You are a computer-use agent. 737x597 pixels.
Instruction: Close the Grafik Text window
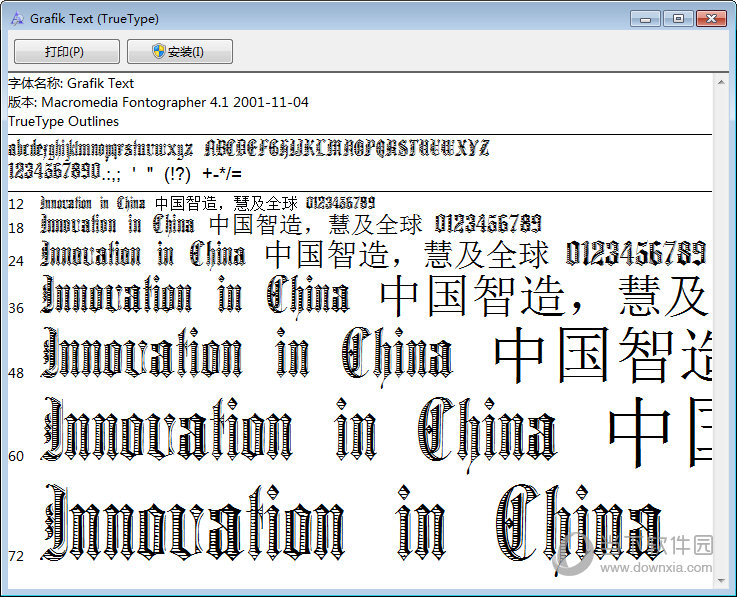pos(711,19)
